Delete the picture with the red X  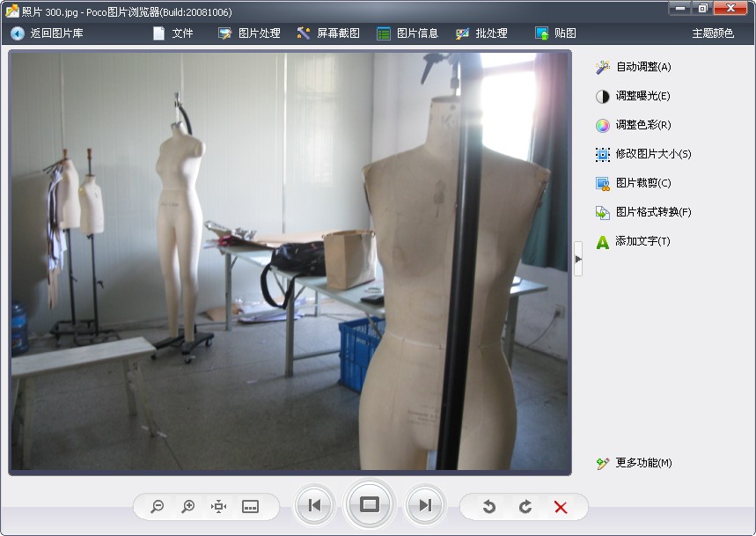point(561,507)
